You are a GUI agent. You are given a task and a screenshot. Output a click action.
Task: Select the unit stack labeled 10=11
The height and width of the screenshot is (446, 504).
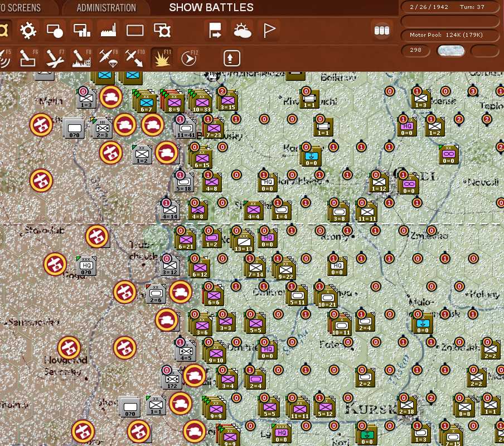[341, 326]
